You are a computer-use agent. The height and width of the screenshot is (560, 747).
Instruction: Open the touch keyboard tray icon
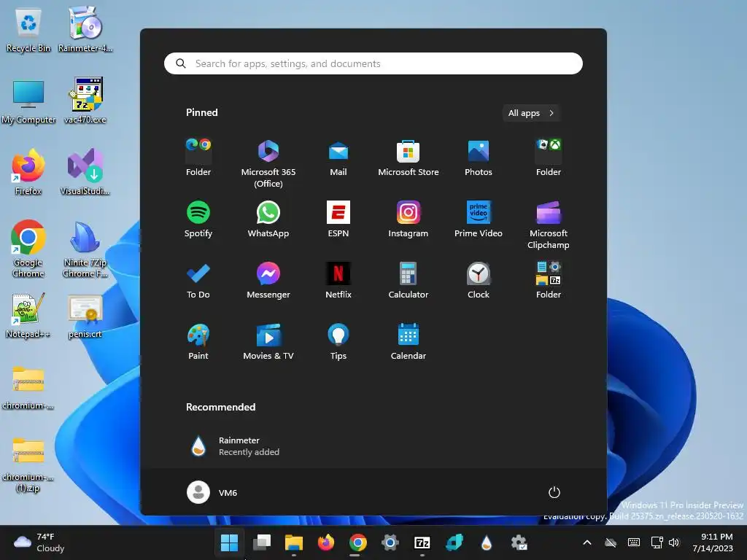(634, 542)
